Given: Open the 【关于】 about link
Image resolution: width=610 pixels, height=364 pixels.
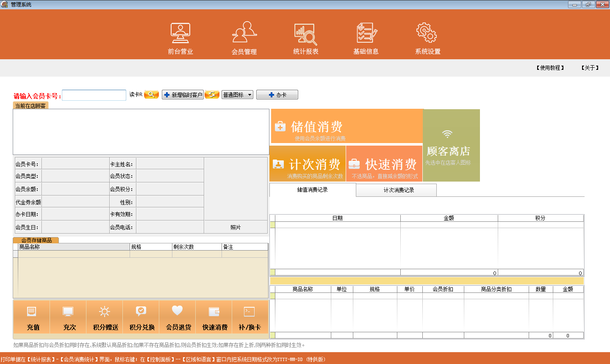Looking at the screenshot, I should (590, 68).
